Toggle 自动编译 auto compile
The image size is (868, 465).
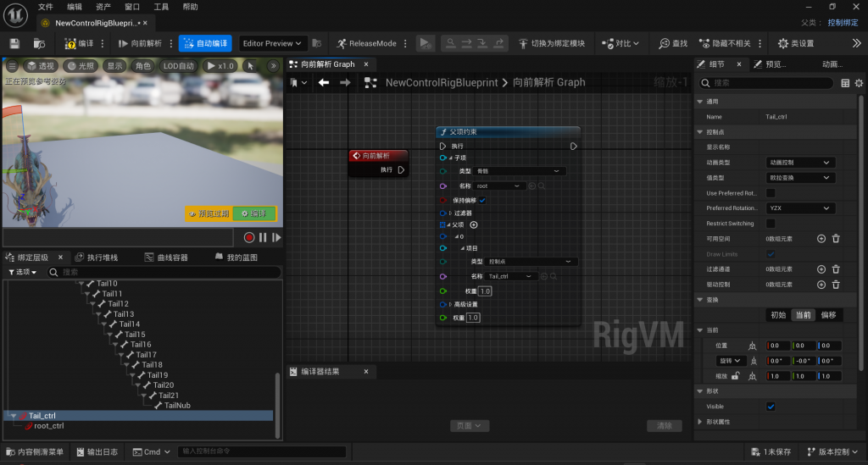pos(205,43)
